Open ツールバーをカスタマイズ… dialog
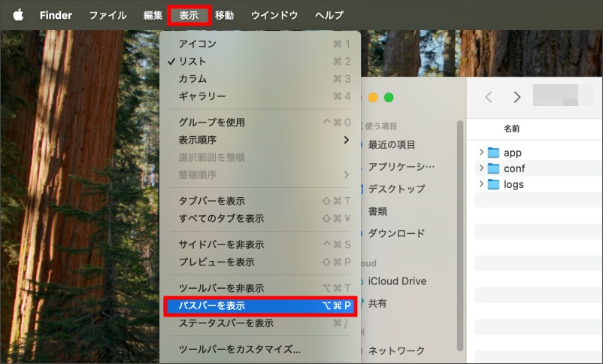This screenshot has width=603, height=364. click(x=260, y=350)
